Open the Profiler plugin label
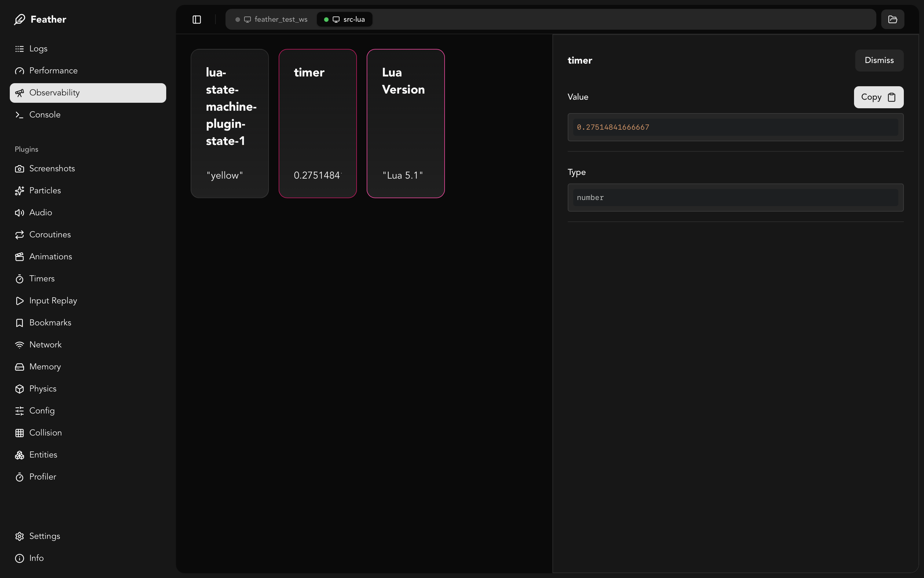Screen dimensions: 924x578 point(43,477)
